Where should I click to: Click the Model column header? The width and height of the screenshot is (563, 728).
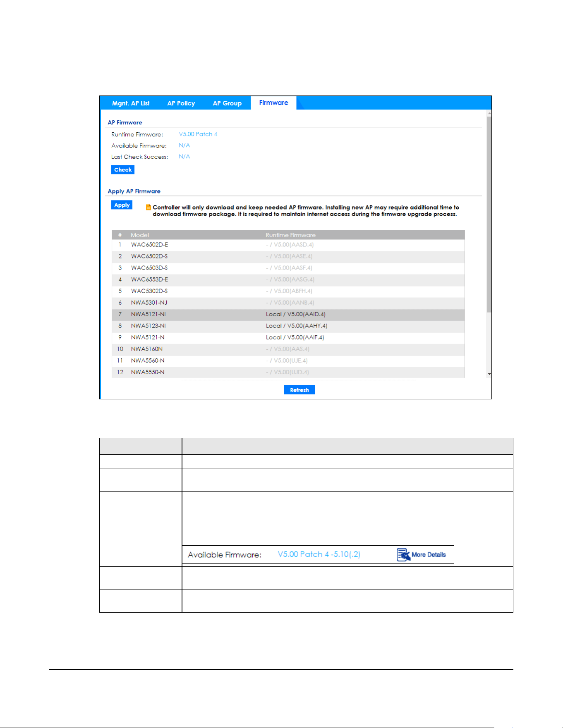[x=140, y=235]
